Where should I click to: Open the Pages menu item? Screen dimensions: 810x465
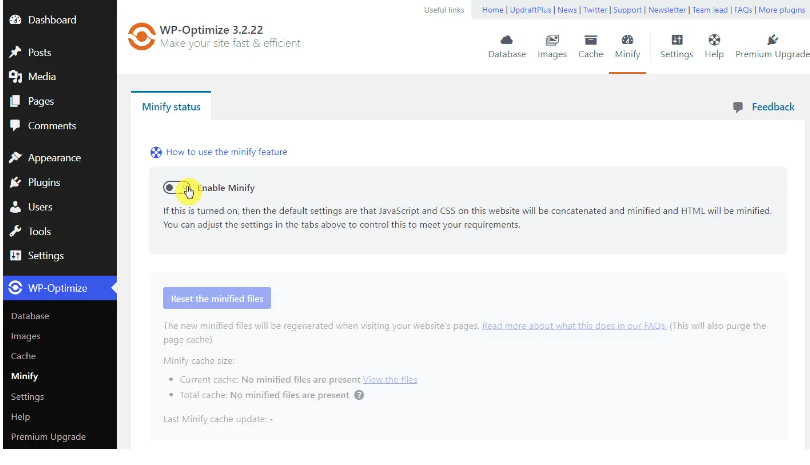click(41, 101)
